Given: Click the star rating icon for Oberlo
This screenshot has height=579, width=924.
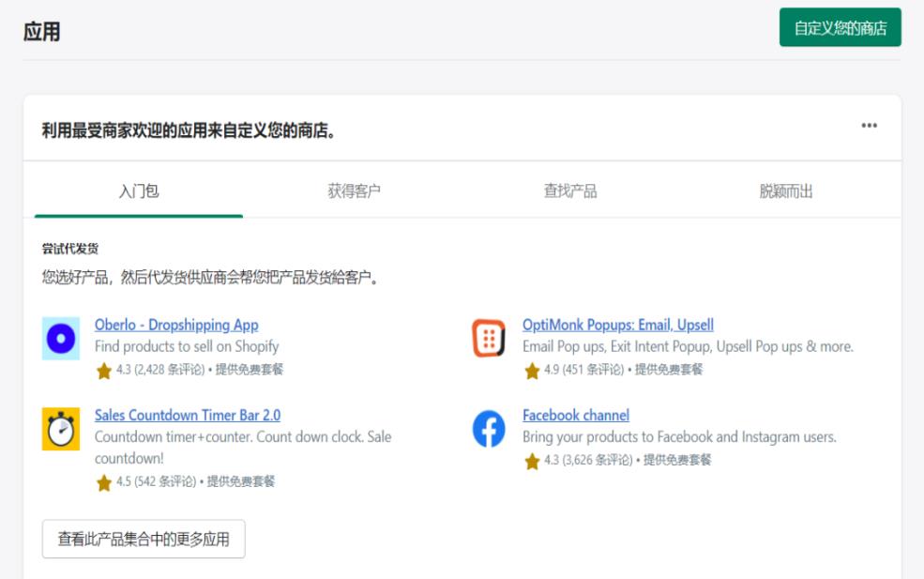Looking at the screenshot, I should pos(104,371).
